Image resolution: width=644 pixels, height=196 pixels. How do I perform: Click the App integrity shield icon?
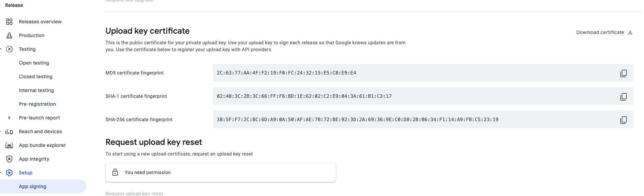tap(9, 159)
